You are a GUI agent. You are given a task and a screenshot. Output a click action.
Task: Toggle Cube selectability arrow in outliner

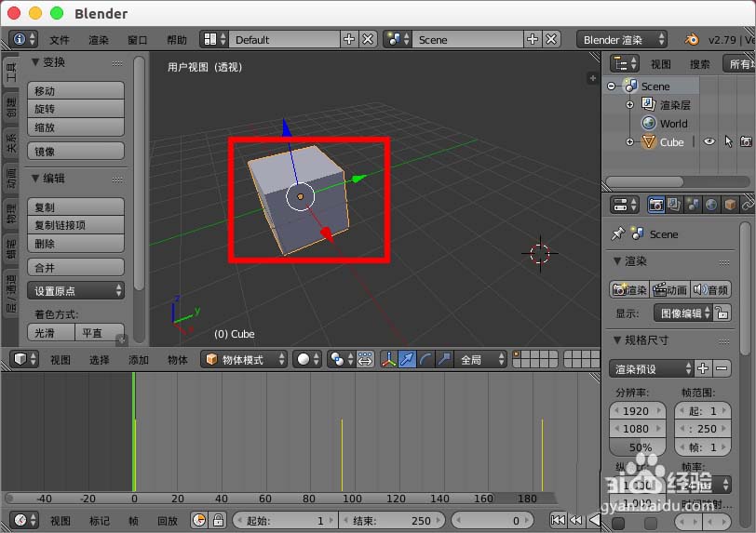click(x=728, y=141)
